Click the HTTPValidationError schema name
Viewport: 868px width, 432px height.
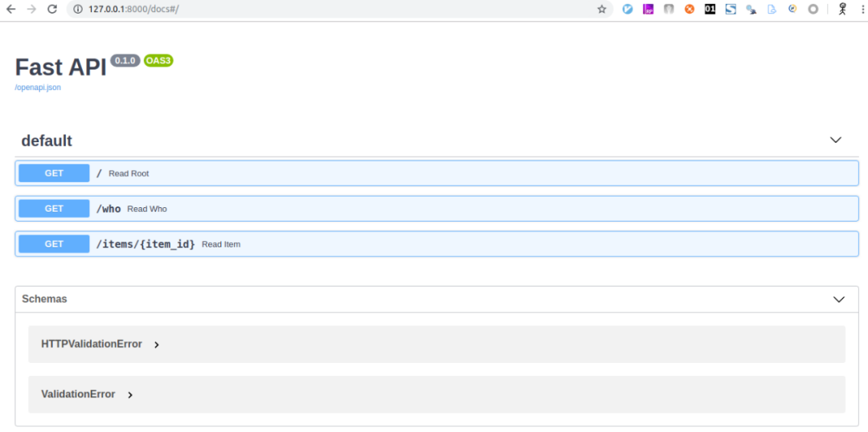coord(92,344)
